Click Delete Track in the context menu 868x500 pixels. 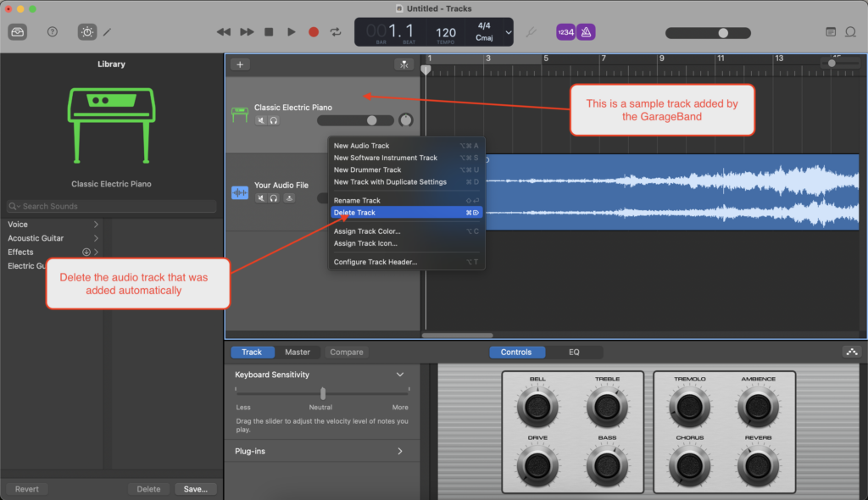tap(406, 213)
